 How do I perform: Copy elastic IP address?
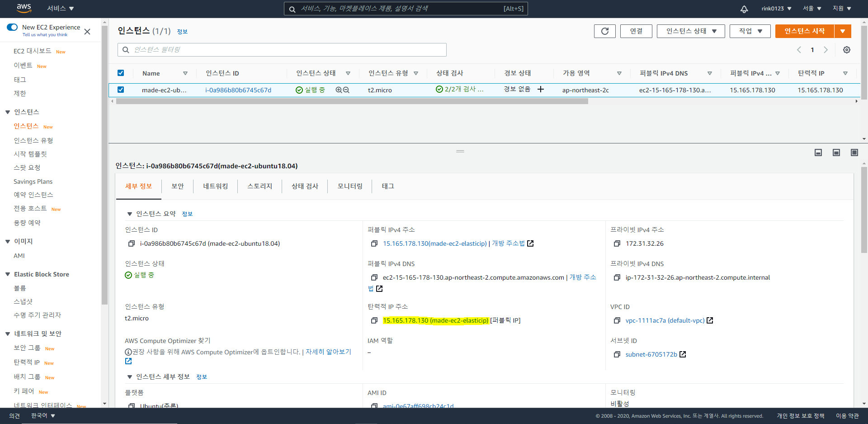tap(374, 320)
